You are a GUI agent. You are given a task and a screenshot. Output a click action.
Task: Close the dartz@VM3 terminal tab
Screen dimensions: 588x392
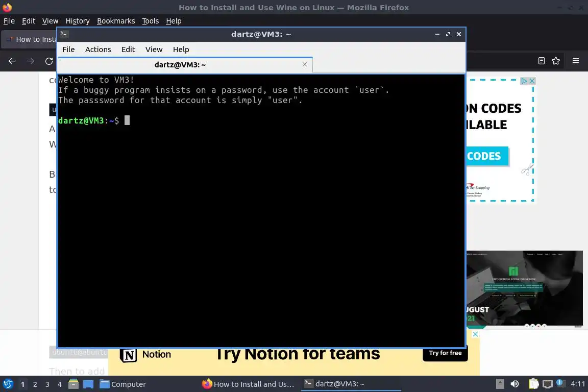coord(305,64)
